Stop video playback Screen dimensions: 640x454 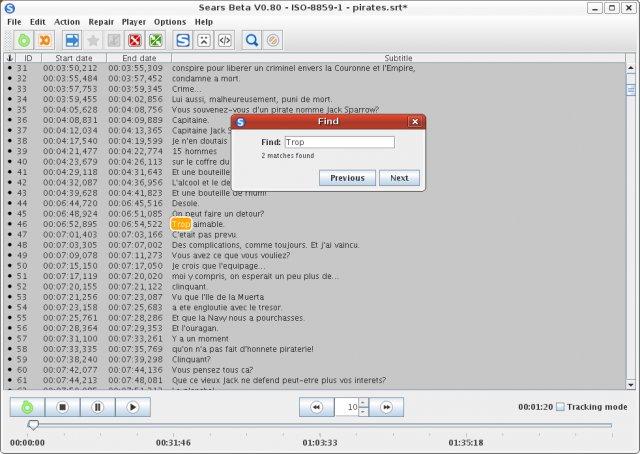pos(62,407)
